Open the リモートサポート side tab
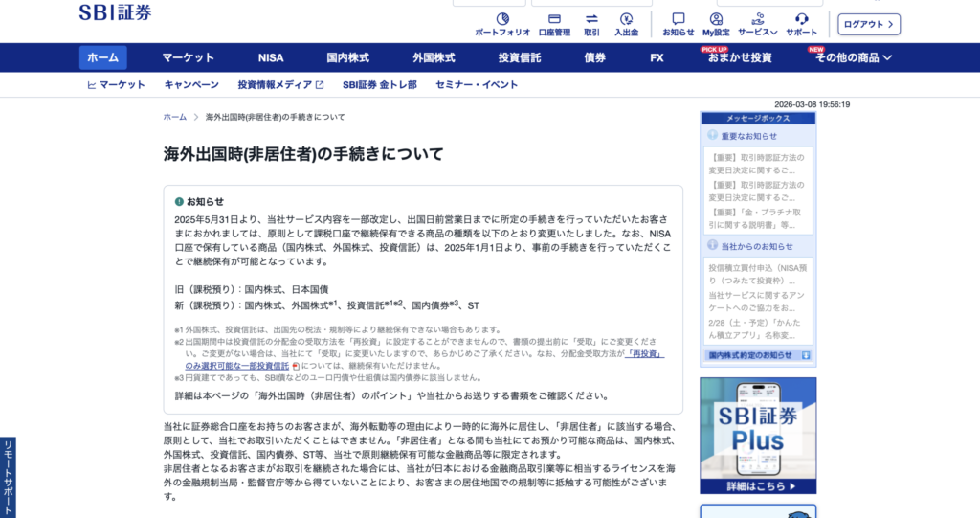This screenshot has width=980, height=518. [x=8, y=478]
